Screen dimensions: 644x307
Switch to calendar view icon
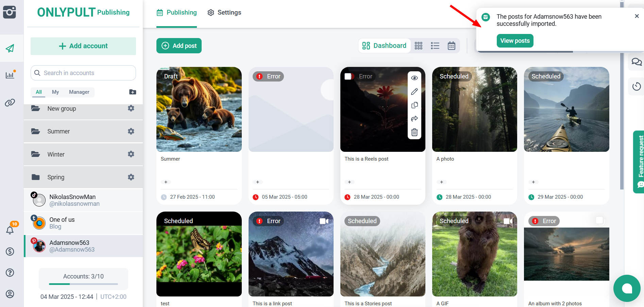(x=451, y=46)
